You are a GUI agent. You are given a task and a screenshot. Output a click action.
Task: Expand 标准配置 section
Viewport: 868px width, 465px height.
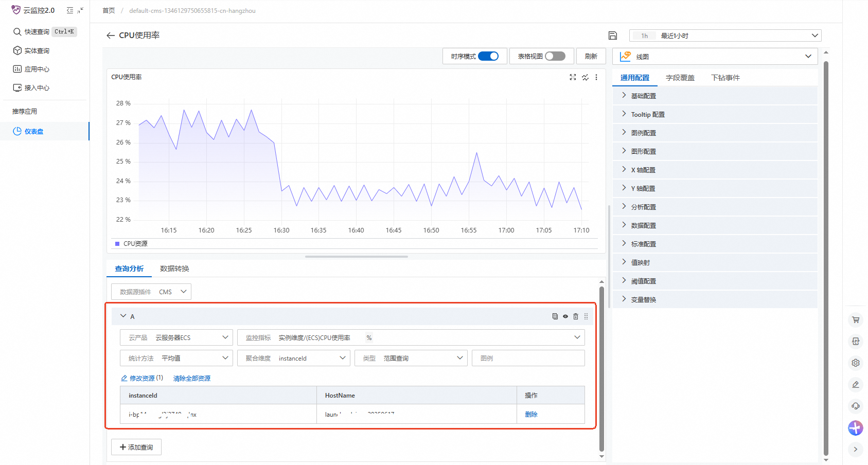(715, 244)
